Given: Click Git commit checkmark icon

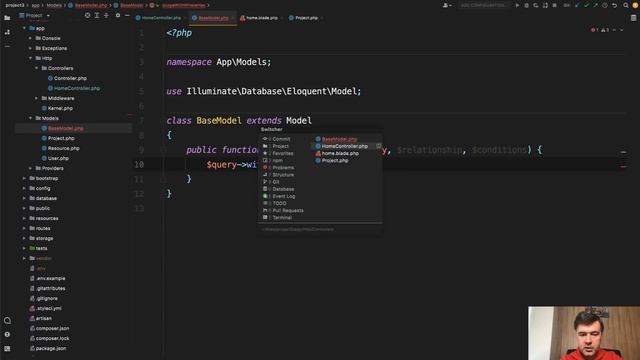Looking at the screenshot, I should (x=586, y=5).
